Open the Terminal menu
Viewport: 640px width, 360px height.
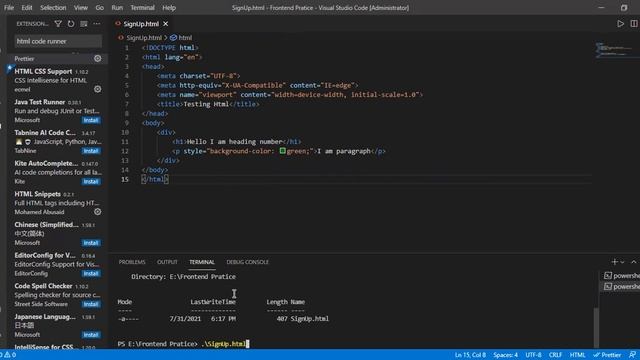[x=142, y=8]
